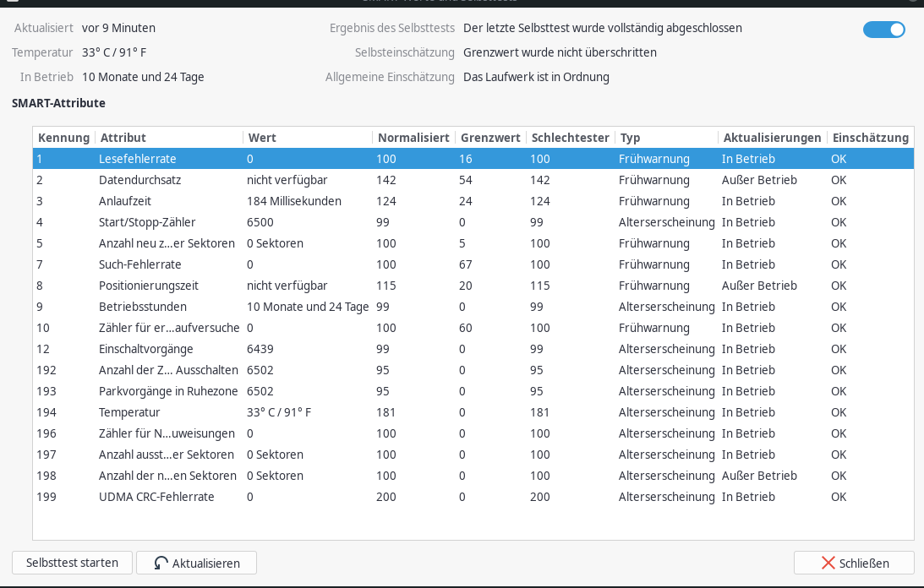Click the 'vor 9 Minuten' updated text
The image size is (924, 588).
click(118, 28)
